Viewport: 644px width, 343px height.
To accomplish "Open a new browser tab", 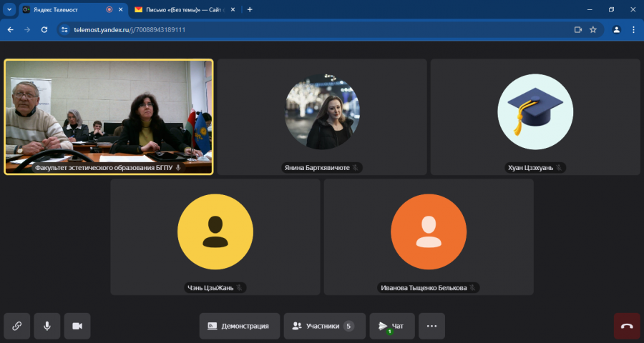I will pos(250,9).
